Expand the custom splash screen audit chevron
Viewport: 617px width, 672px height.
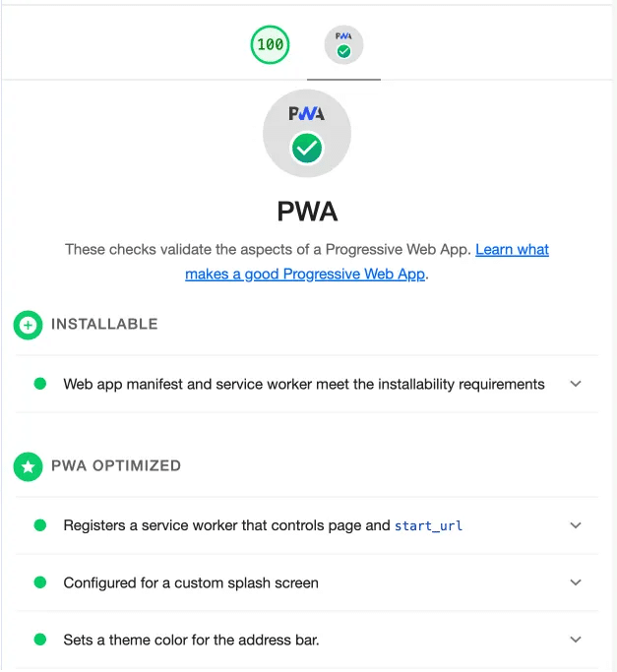click(576, 582)
